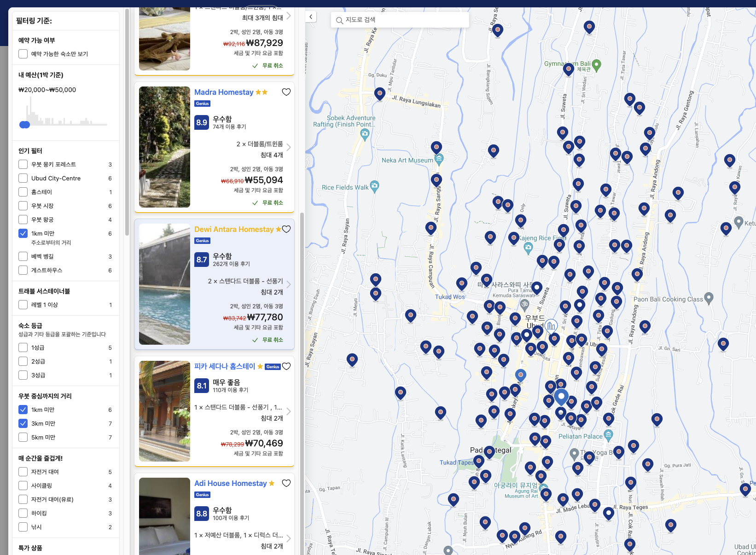
Task: Open Adi House Homestay listing
Action: [231, 483]
